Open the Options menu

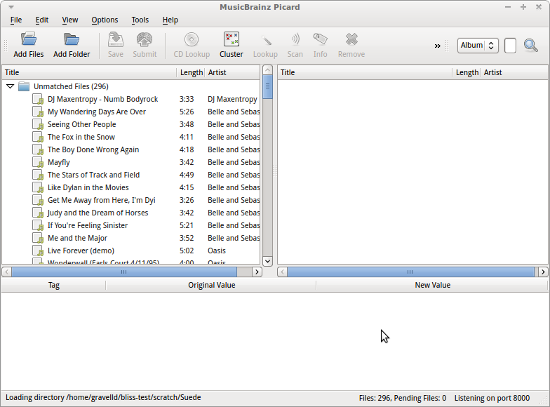click(x=105, y=20)
